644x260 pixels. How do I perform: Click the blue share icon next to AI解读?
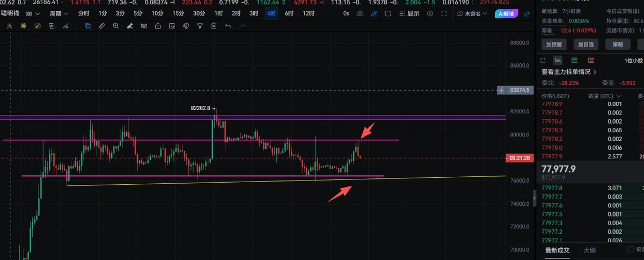[x=528, y=13]
